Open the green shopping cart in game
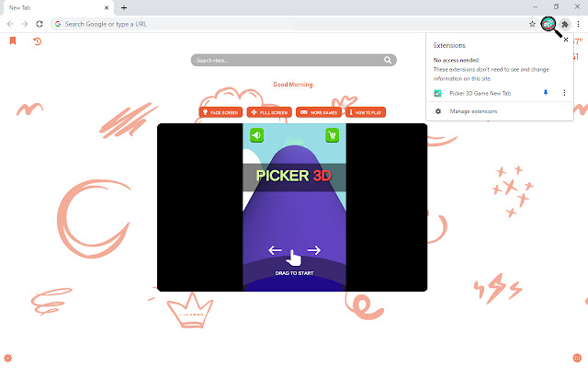Screen dimensions: 588x368 pyautogui.click(x=333, y=135)
